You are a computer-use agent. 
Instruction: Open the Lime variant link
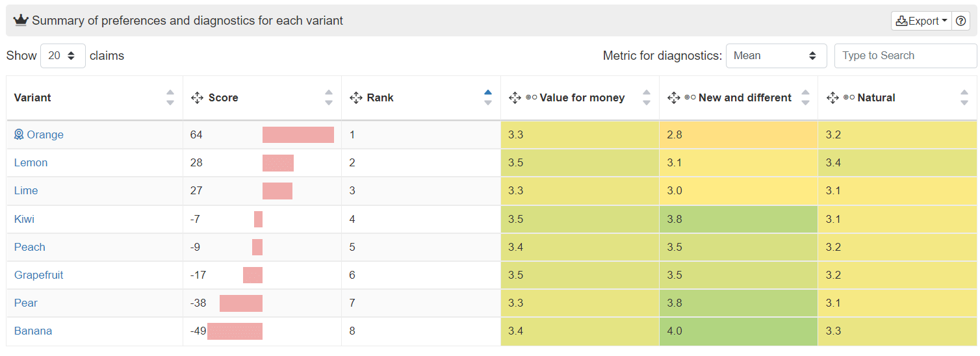[x=26, y=190]
